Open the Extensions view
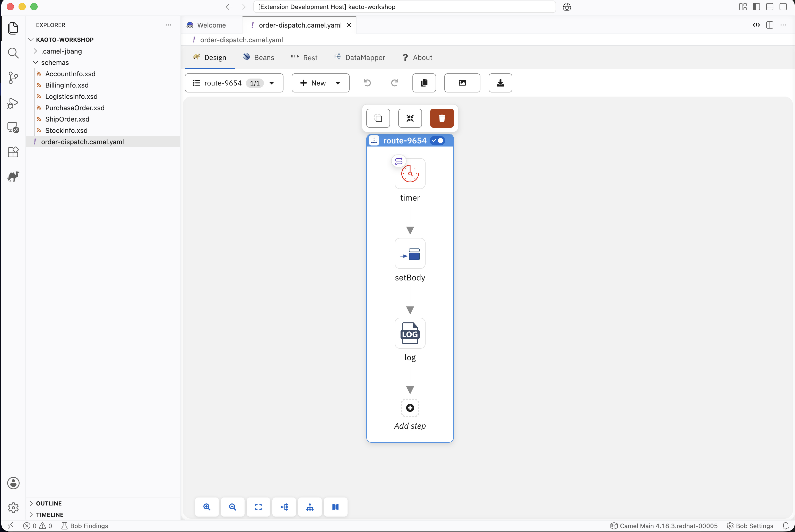Screen dimensions: 795x532 tap(13, 152)
